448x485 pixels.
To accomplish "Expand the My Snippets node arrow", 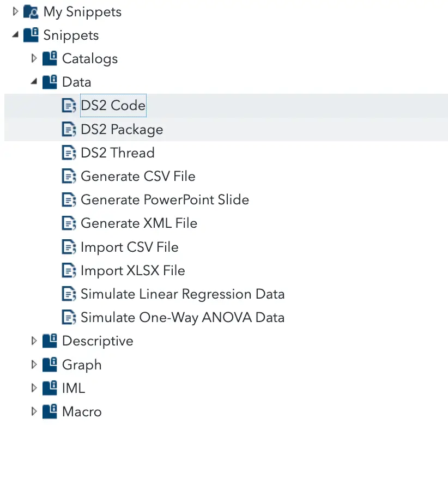I will 15,12.
